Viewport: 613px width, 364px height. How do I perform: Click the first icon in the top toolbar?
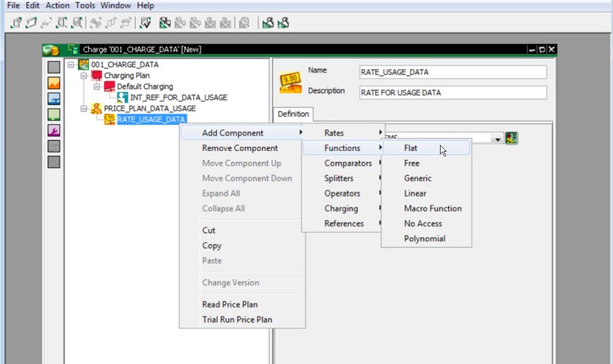(17, 23)
